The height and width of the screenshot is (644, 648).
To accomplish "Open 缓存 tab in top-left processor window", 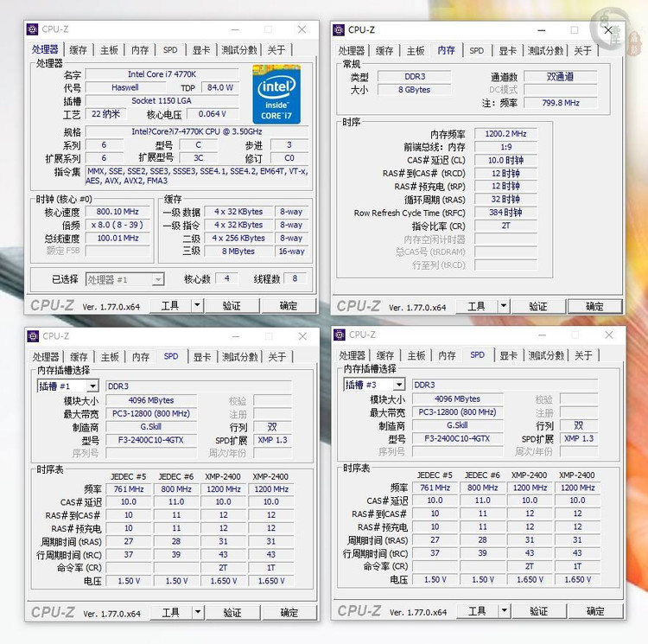I will tap(78, 50).
